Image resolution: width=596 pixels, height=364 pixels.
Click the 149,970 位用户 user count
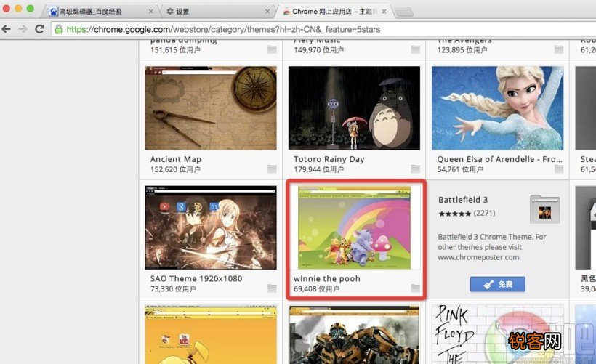[x=318, y=50]
